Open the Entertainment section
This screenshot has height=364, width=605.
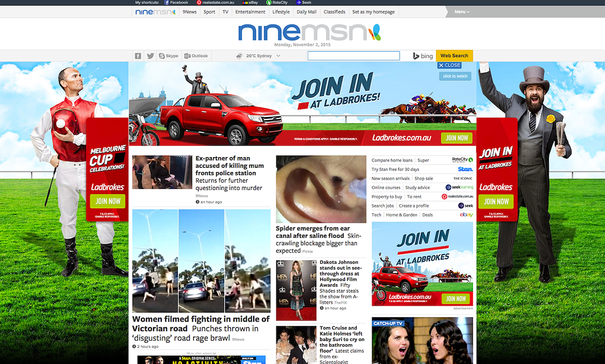pos(250,12)
